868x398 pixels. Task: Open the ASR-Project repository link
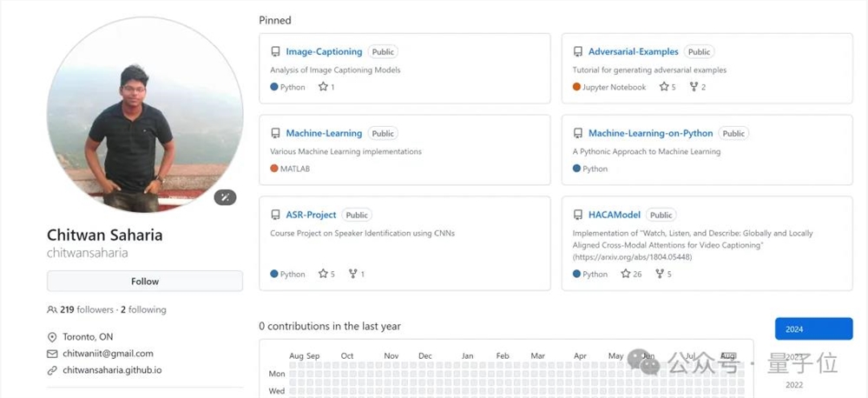pyautogui.click(x=311, y=215)
